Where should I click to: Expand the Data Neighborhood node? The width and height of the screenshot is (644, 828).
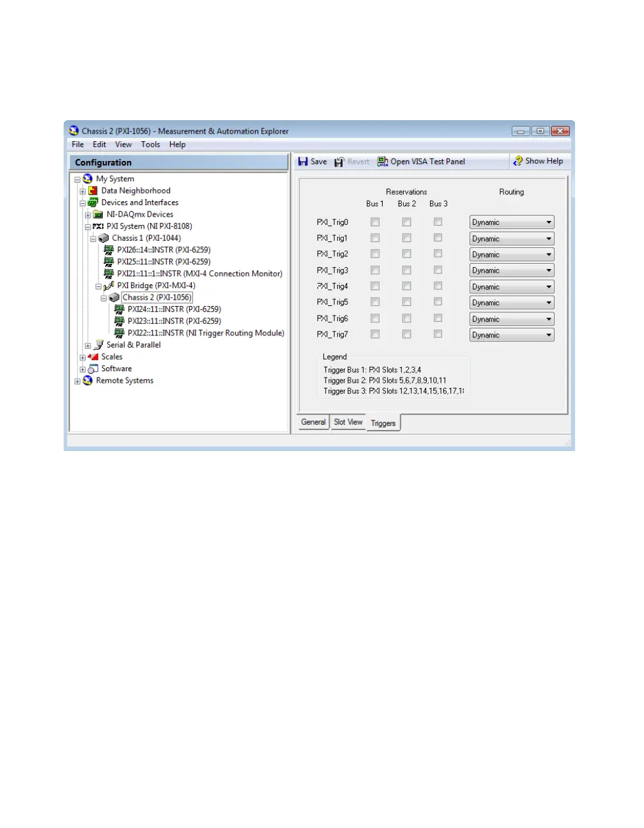pyautogui.click(x=82, y=191)
